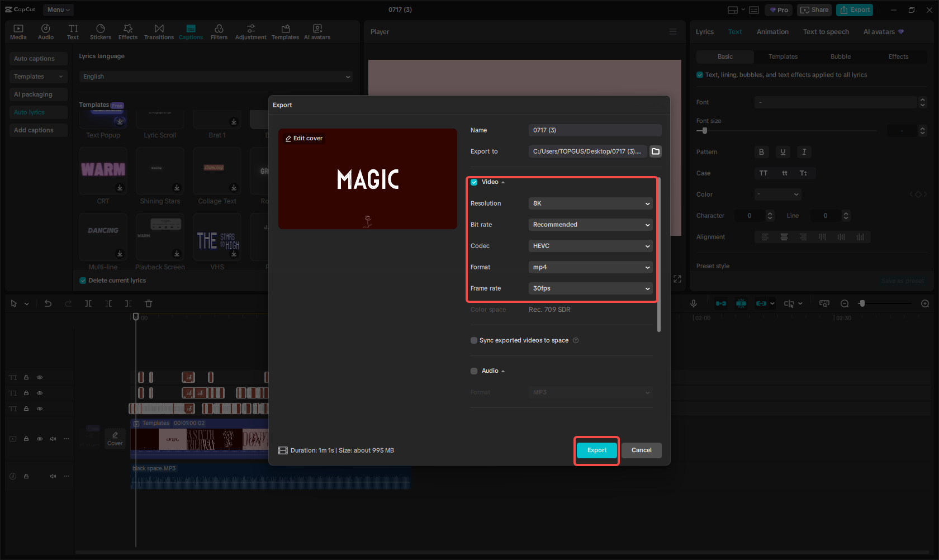Select the Transitions tool
The width and height of the screenshot is (939, 560).
(159, 31)
